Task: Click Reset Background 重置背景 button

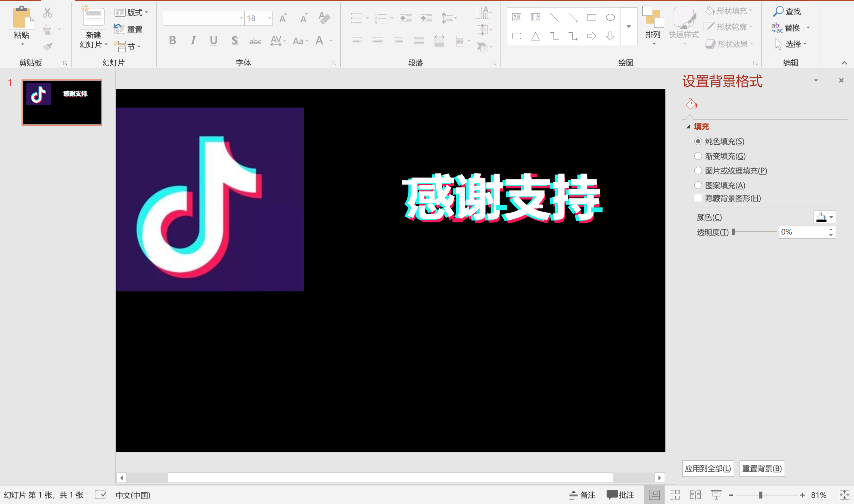Action: coord(762,469)
